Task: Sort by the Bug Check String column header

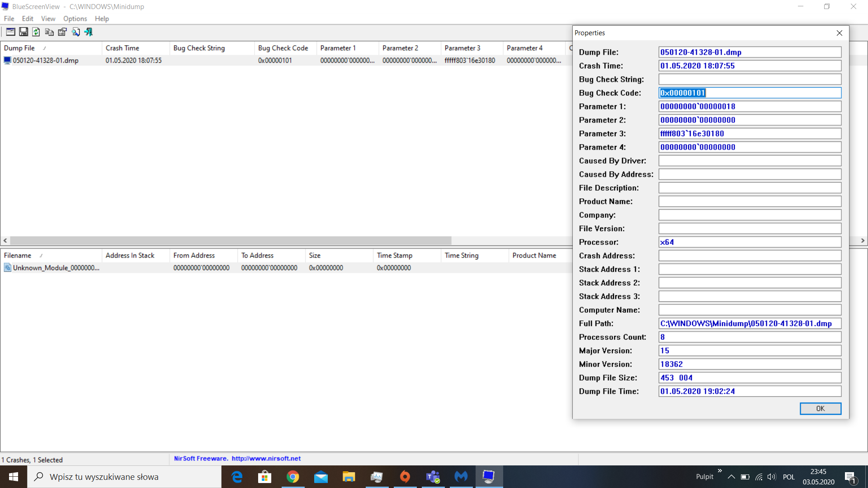Action: click(212, 48)
